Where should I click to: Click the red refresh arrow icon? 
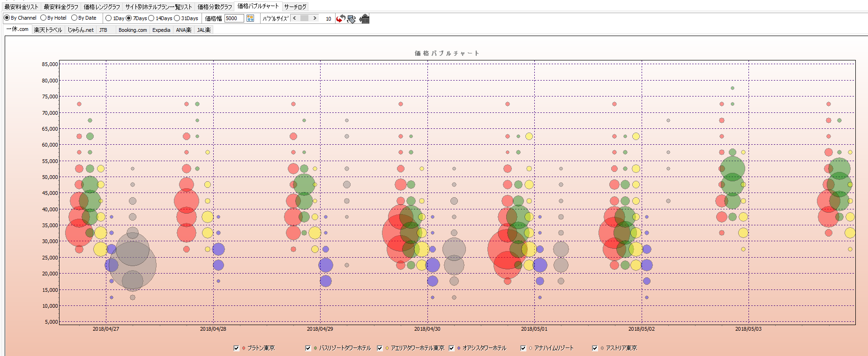(x=341, y=19)
